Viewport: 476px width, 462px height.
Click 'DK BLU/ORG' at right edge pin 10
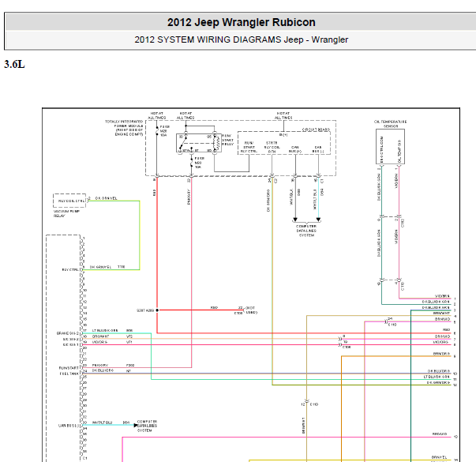(x=439, y=371)
